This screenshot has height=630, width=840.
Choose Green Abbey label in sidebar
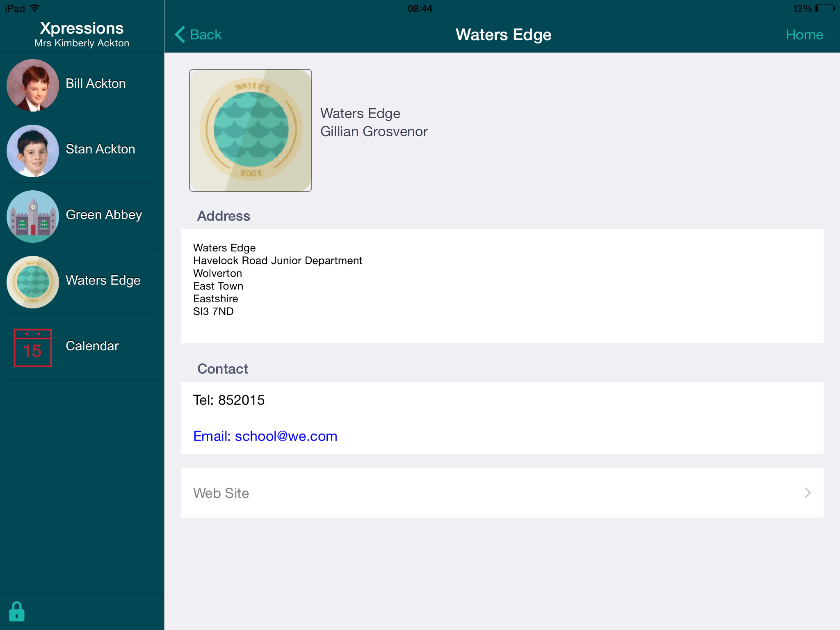click(104, 215)
